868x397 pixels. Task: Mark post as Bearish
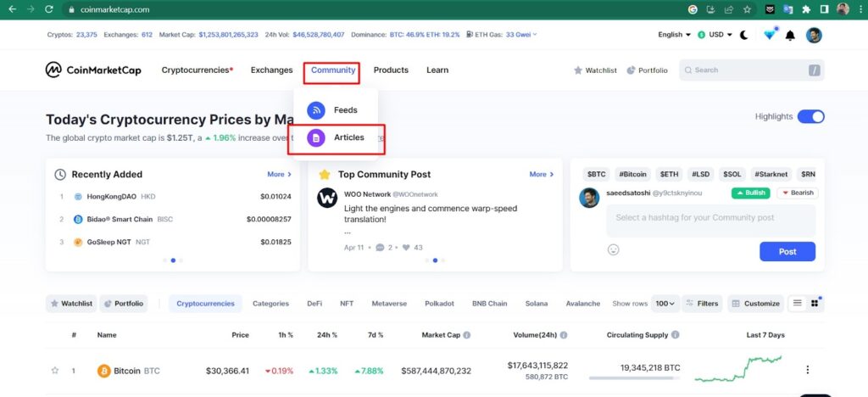(x=798, y=193)
